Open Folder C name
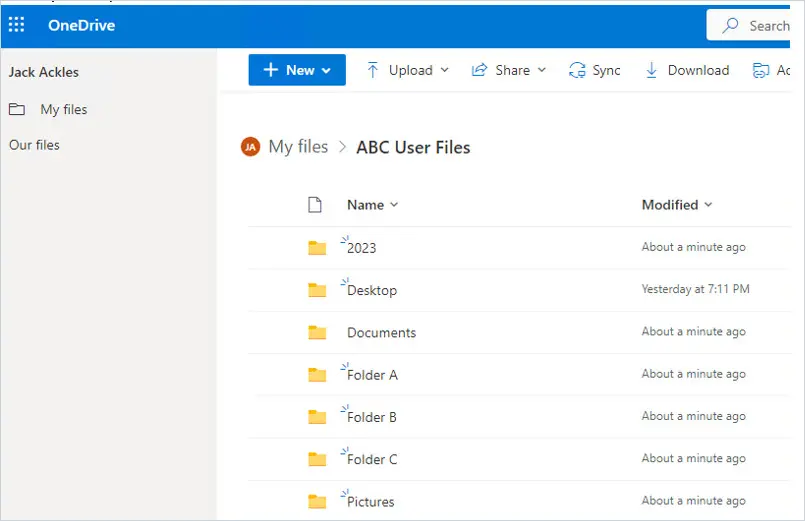 tap(372, 459)
